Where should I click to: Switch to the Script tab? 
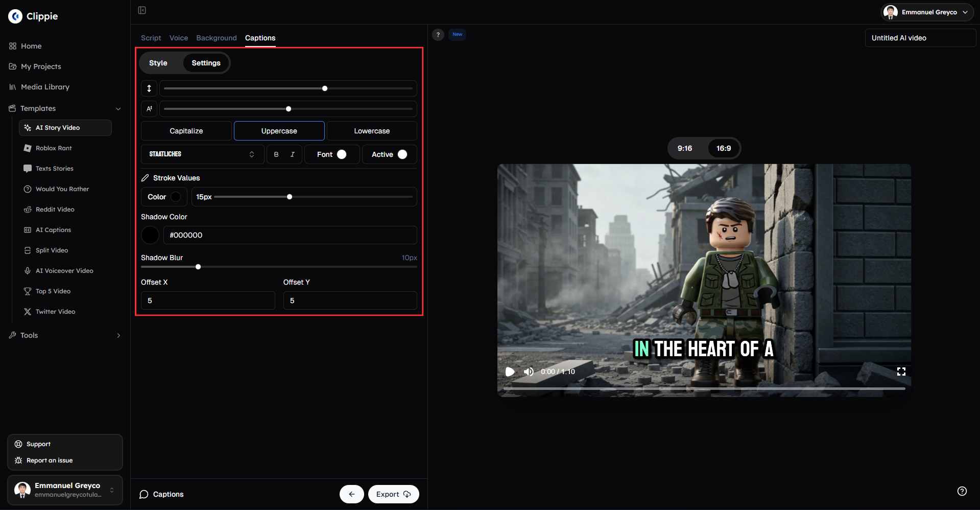151,38
